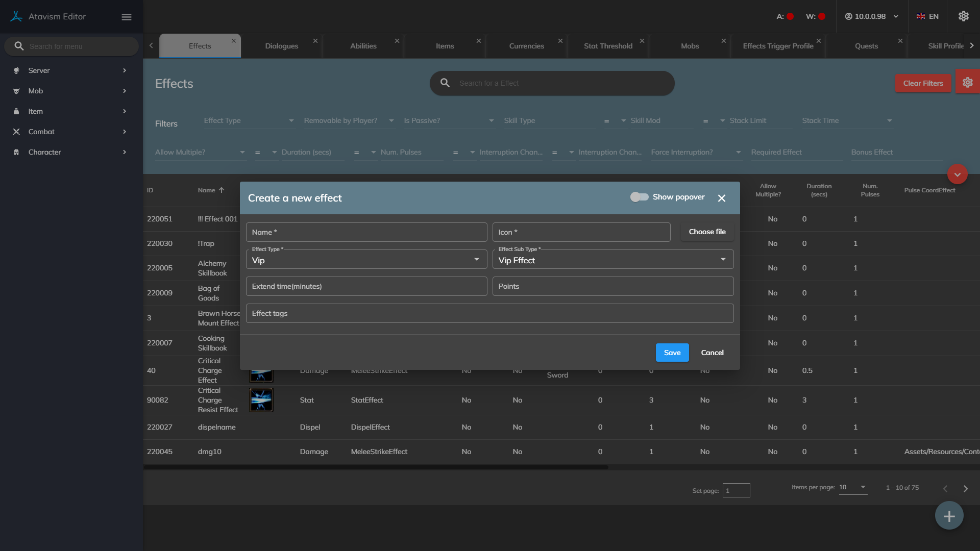Viewport: 980px width, 551px height.
Task: Switch to the Stat Threshold tab
Action: pos(608,46)
